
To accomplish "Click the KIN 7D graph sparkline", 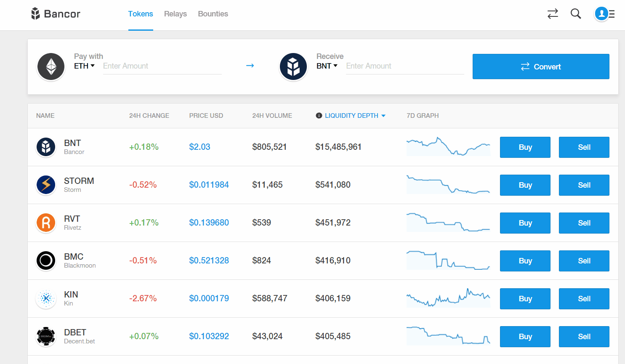I will [x=448, y=298].
